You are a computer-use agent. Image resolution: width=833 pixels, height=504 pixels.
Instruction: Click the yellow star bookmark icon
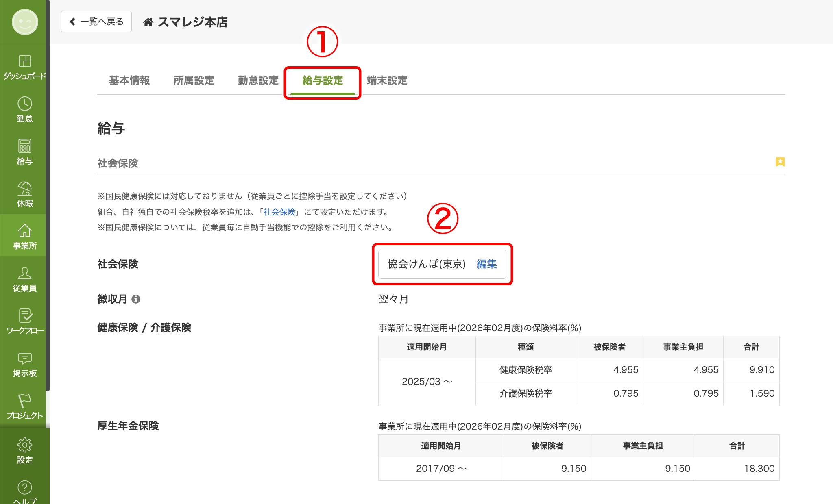coord(780,162)
